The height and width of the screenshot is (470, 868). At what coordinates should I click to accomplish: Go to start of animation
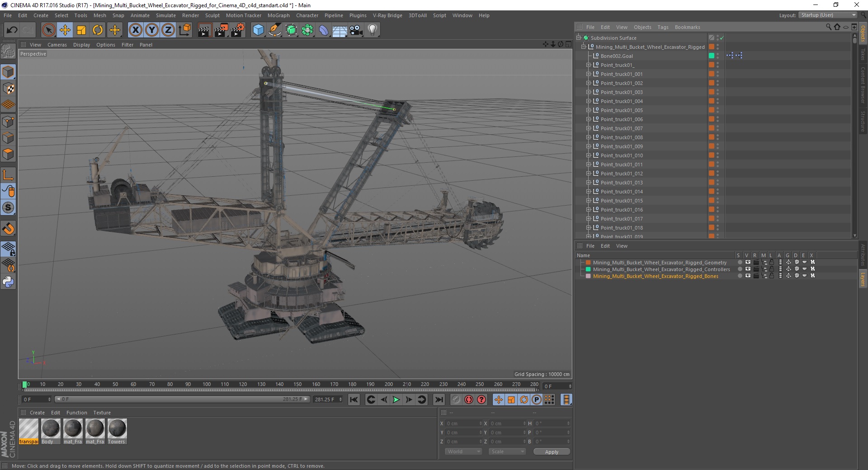(354, 399)
